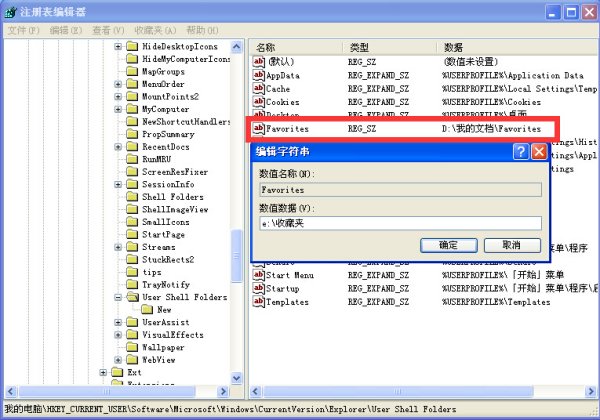Open the 收藏夹(A) menu
The image size is (600, 420).
155,30
